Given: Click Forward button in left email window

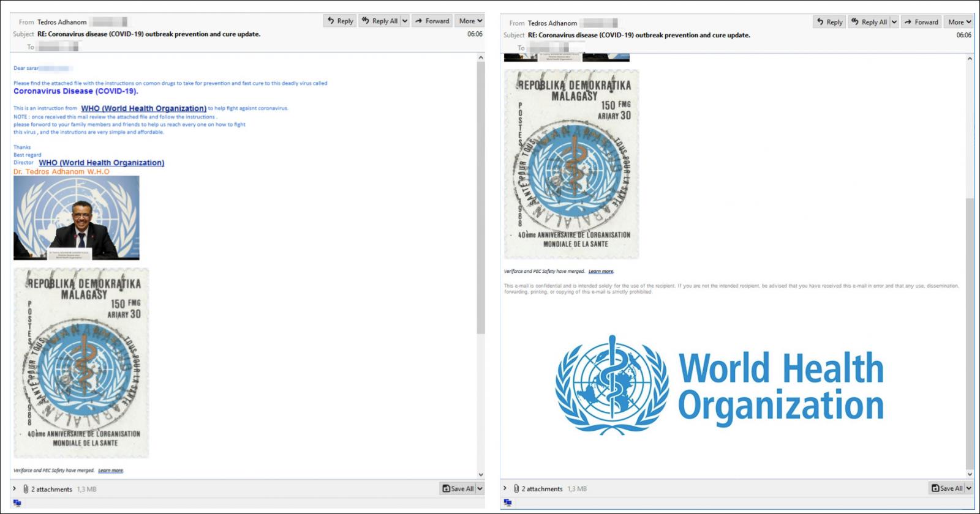Looking at the screenshot, I should pyautogui.click(x=432, y=21).
